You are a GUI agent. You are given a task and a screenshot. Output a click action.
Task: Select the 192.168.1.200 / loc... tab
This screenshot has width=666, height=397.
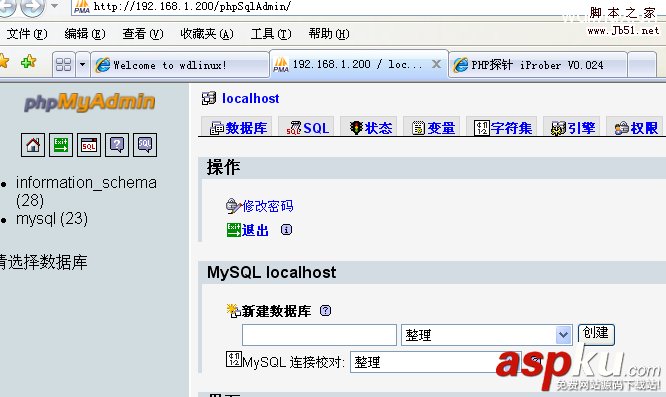coord(359,64)
